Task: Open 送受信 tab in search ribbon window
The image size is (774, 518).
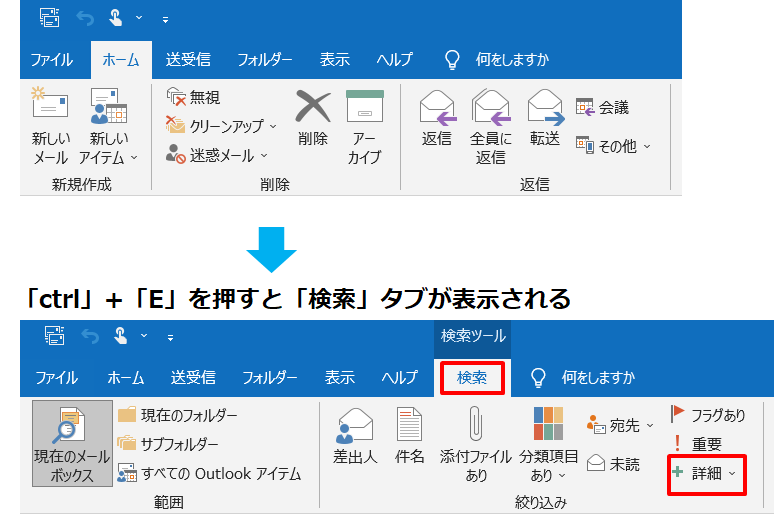Action: (193, 378)
